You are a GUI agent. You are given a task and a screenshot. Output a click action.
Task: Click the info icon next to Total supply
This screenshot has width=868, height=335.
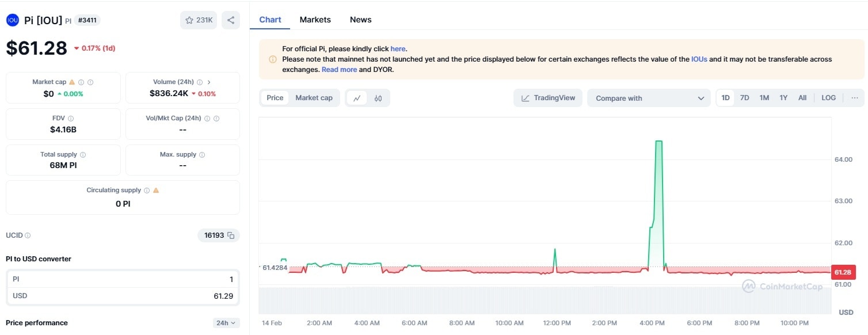(x=83, y=155)
